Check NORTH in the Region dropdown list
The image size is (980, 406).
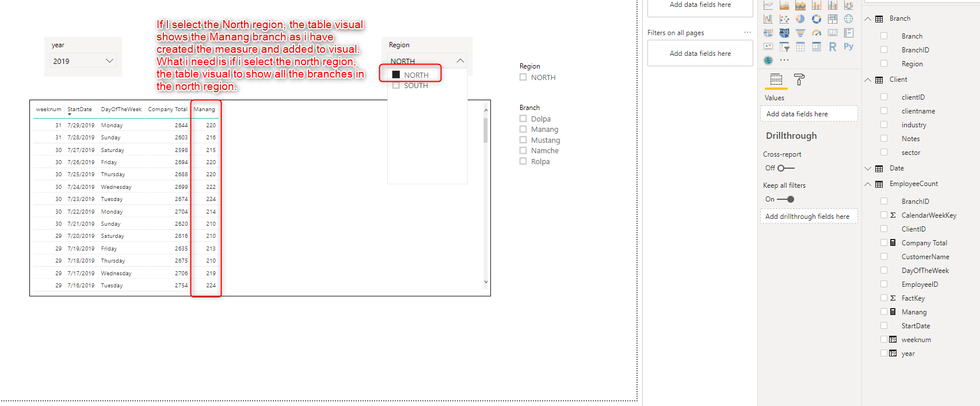(x=396, y=75)
